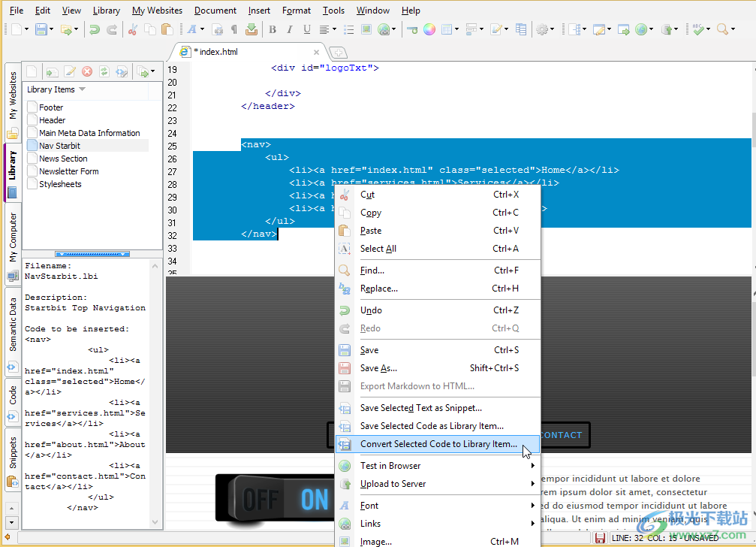Click the Paste clipboard toolbar icon
Image resolution: width=756 pixels, height=547 pixels.
pos(167,30)
